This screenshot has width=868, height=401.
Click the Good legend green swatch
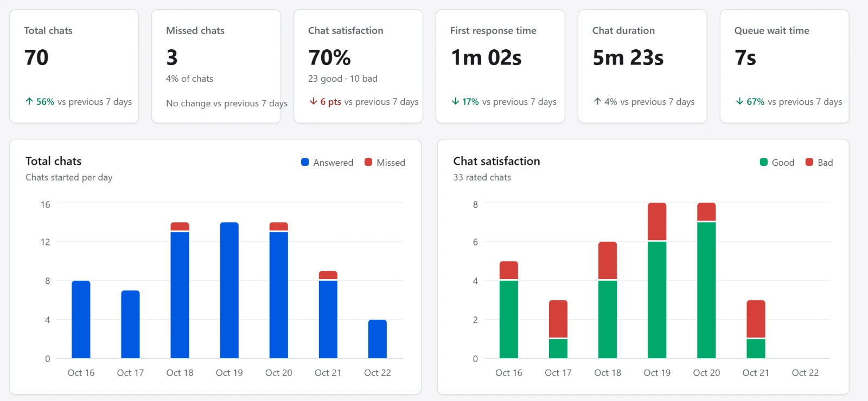click(764, 162)
